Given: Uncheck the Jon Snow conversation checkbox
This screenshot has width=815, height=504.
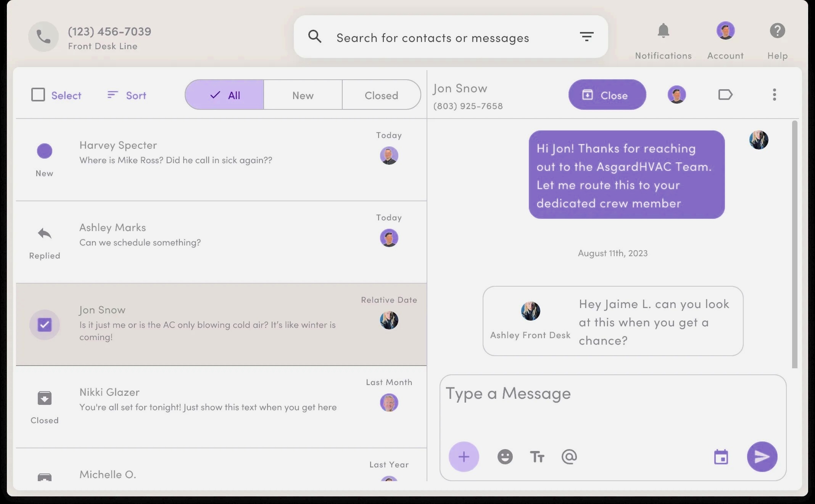Looking at the screenshot, I should point(45,324).
